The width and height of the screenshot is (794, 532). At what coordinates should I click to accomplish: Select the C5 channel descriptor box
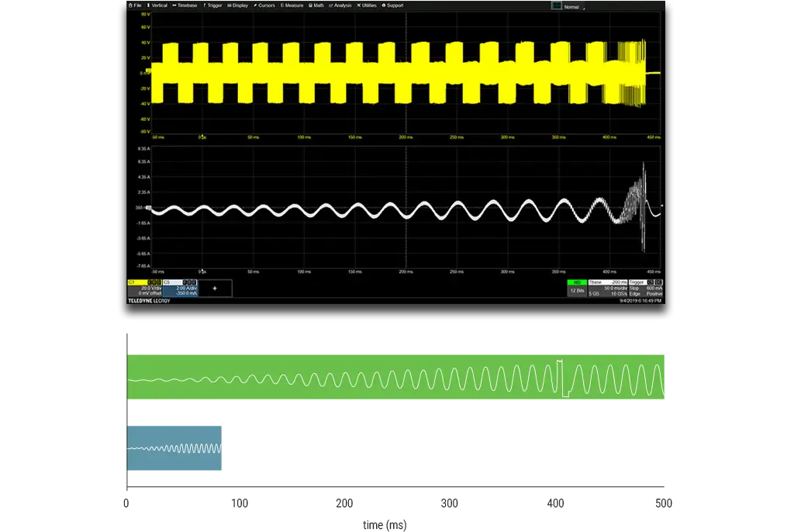tap(181, 287)
